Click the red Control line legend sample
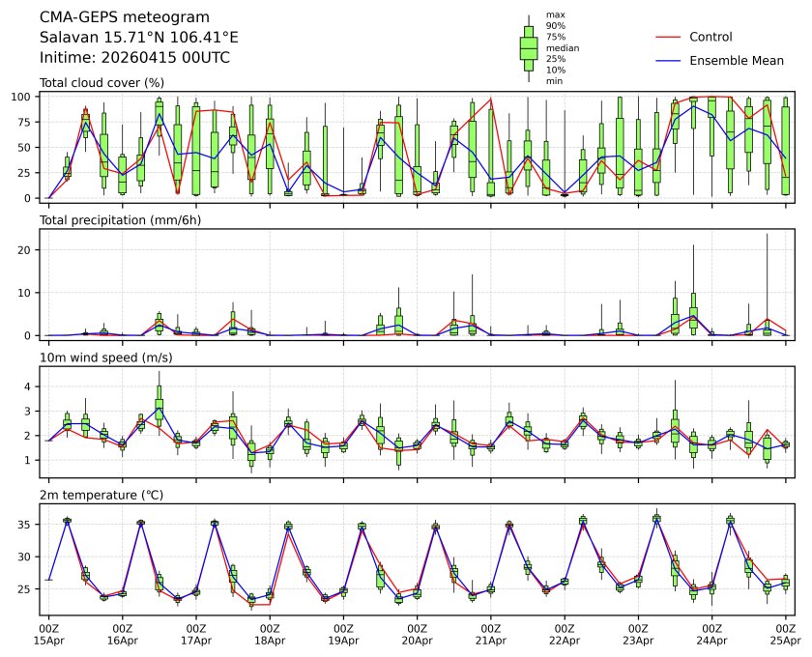The image size is (812, 657). pyautogui.click(x=670, y=37)
